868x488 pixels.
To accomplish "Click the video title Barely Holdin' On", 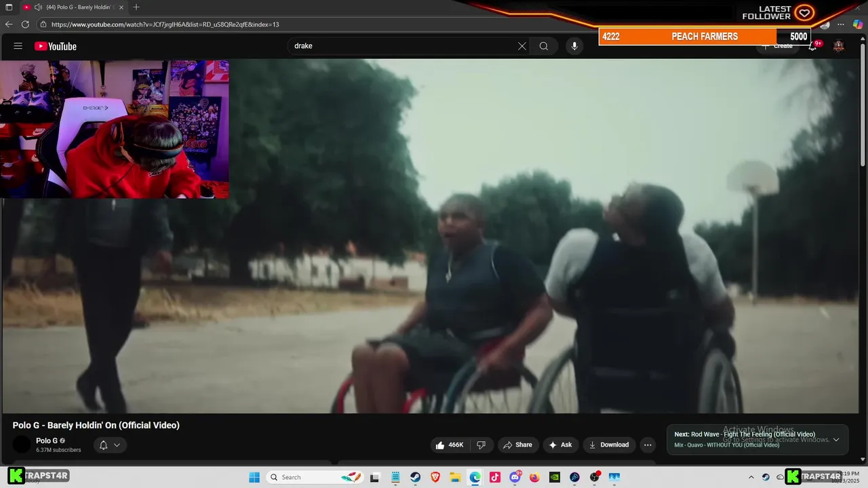I will point(96,426).
